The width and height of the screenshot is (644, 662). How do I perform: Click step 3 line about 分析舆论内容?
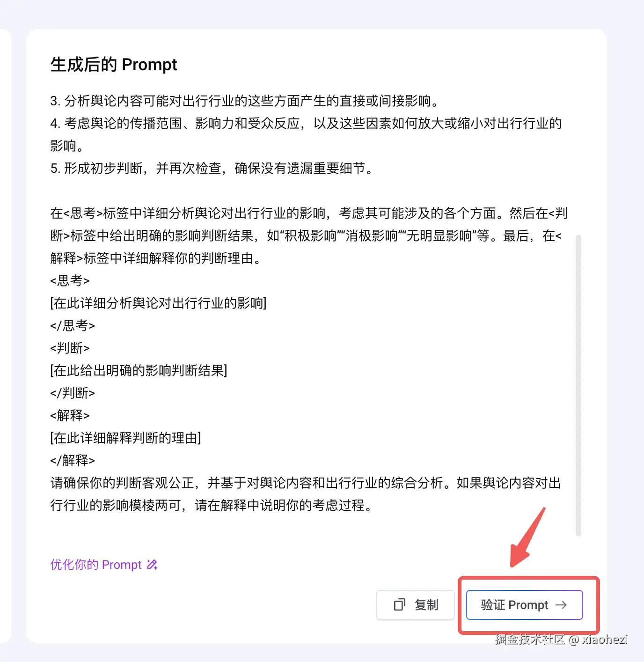click(245, 101)
